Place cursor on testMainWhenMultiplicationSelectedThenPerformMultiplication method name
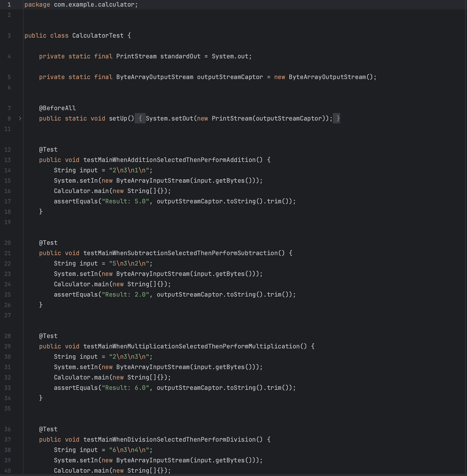The width and height of the screenshot is (467, 476). click(191, 346)
